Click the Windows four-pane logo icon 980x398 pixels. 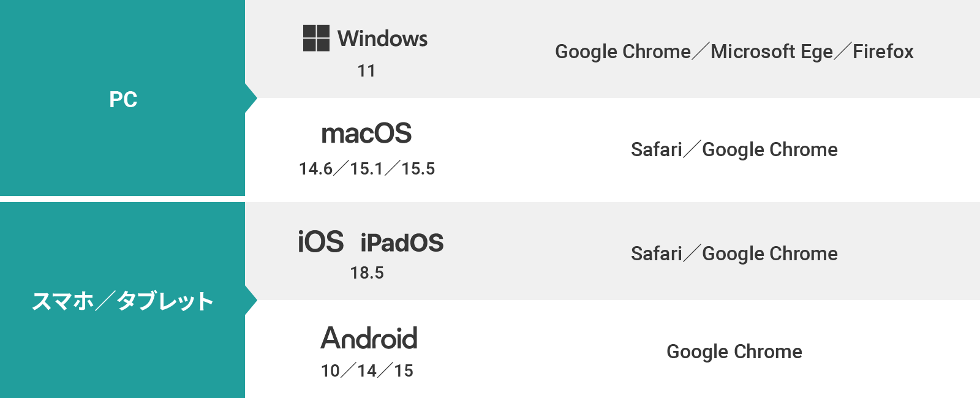tap(316, 38)
